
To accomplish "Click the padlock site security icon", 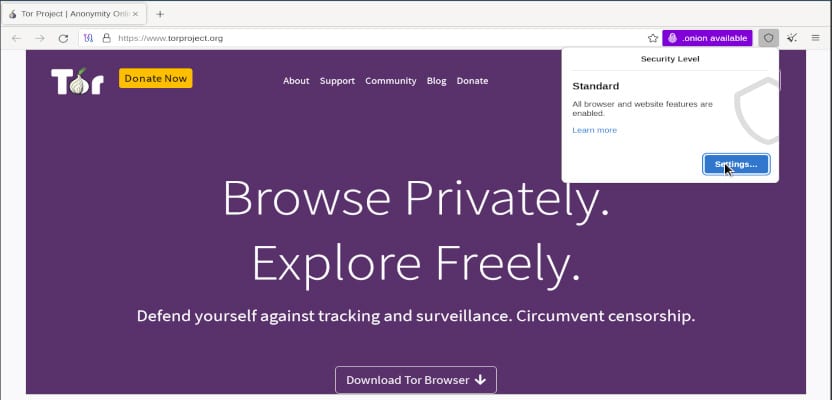I will (x=106, y=38).
